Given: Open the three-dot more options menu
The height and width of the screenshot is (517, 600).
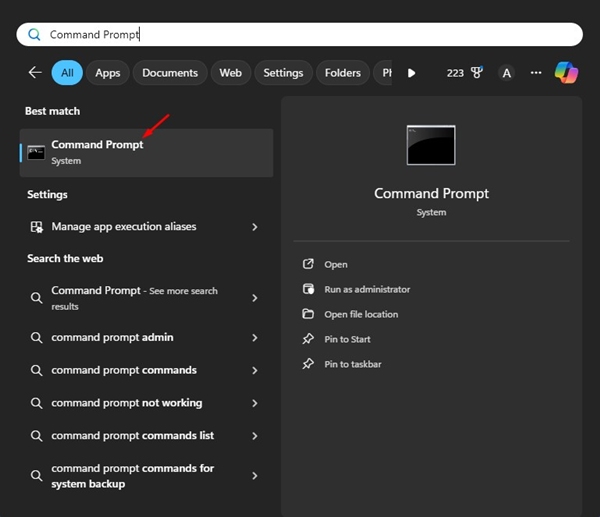Looking at the screenshot, I should pyautogui.click(x=536, y=73).
